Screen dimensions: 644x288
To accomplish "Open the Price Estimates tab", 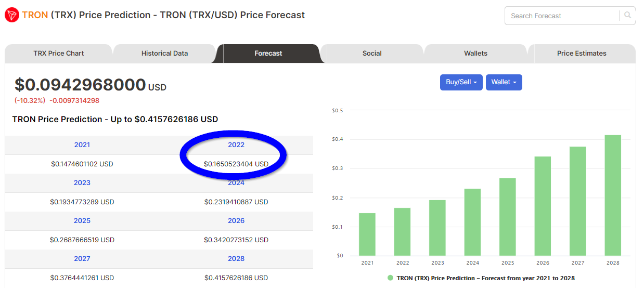I will (x=582, y=53).
